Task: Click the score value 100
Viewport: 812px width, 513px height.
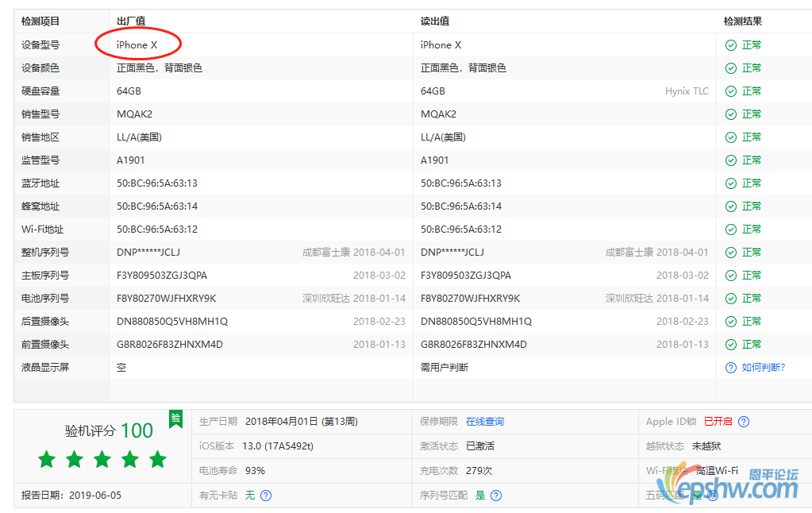Action: [x=137, y=430]
